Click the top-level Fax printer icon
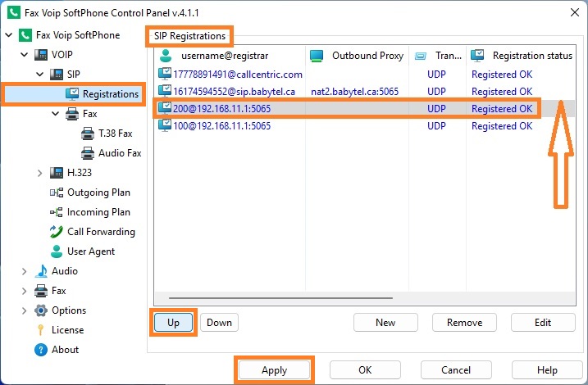 [41, 291]
